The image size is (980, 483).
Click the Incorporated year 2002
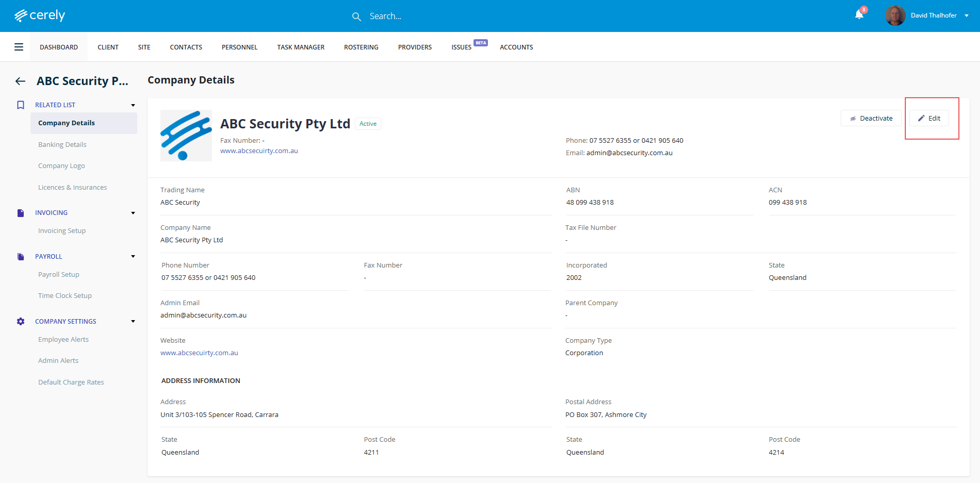pyautogui.click(x=574, y=278)
